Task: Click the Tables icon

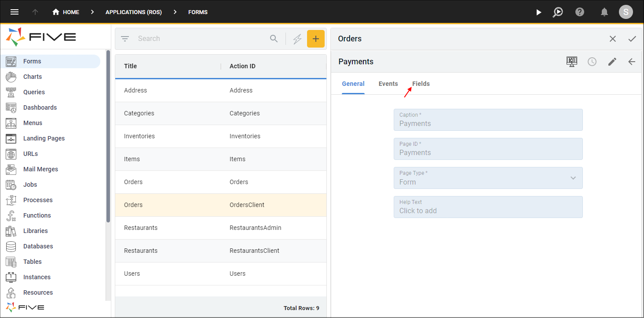Action: coord(11,262)
